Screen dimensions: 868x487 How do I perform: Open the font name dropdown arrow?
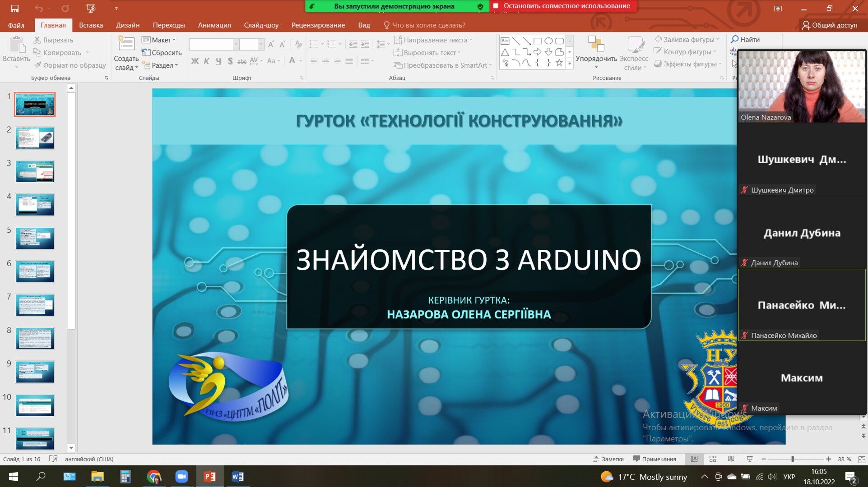pos(236,44)
